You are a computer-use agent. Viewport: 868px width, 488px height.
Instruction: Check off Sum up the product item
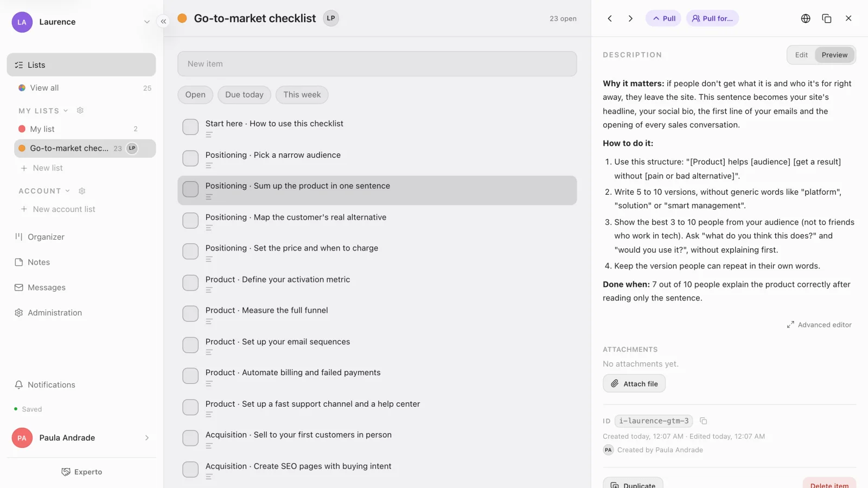[x=190, y=189]
